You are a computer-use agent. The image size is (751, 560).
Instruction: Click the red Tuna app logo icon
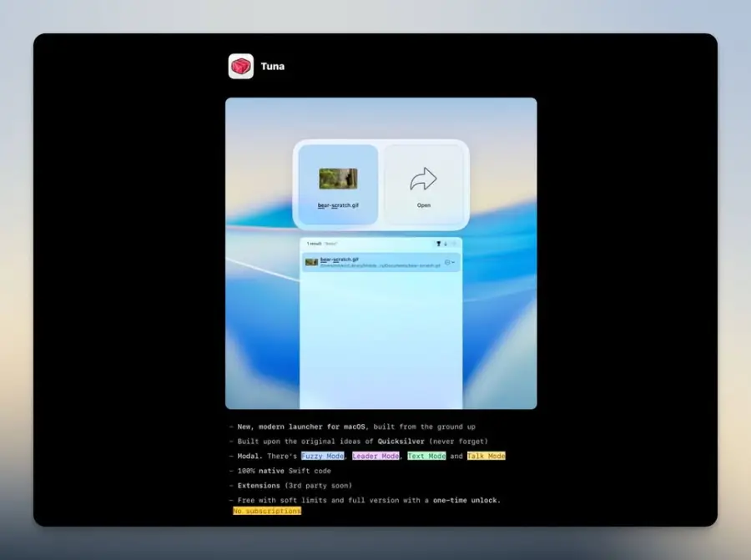(x=241, y=66)
